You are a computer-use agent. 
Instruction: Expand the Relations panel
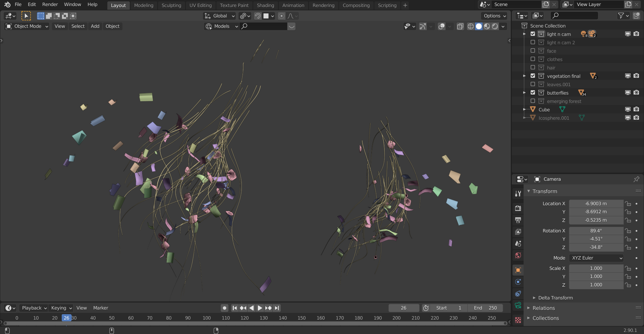[x=543, y=308]
